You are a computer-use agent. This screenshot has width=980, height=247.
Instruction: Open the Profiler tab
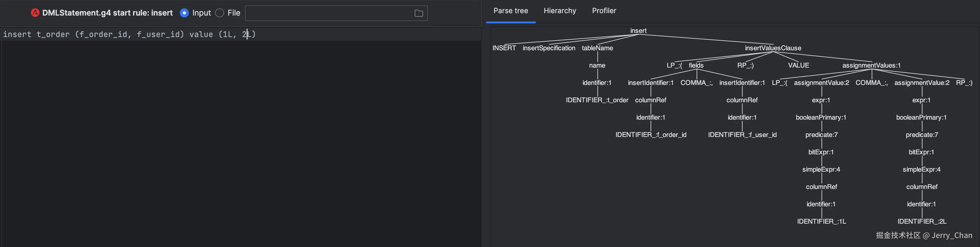pos(604,11)
